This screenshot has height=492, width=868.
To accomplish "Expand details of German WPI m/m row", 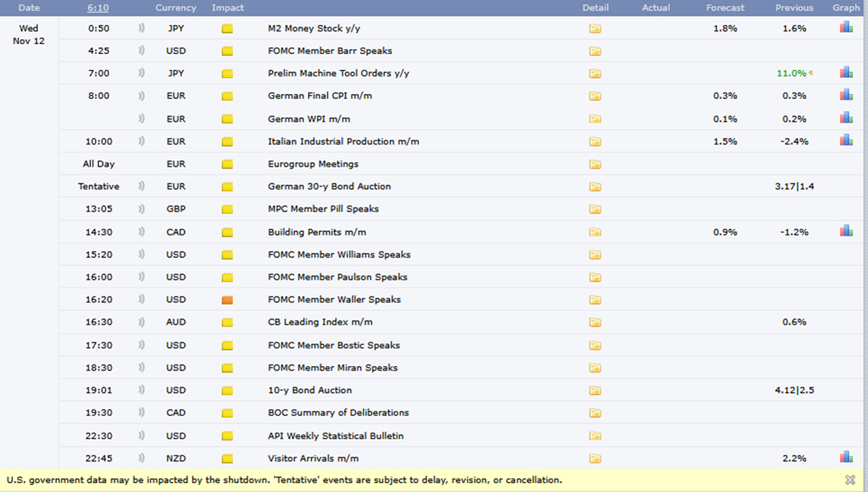I will pos(595,119).
